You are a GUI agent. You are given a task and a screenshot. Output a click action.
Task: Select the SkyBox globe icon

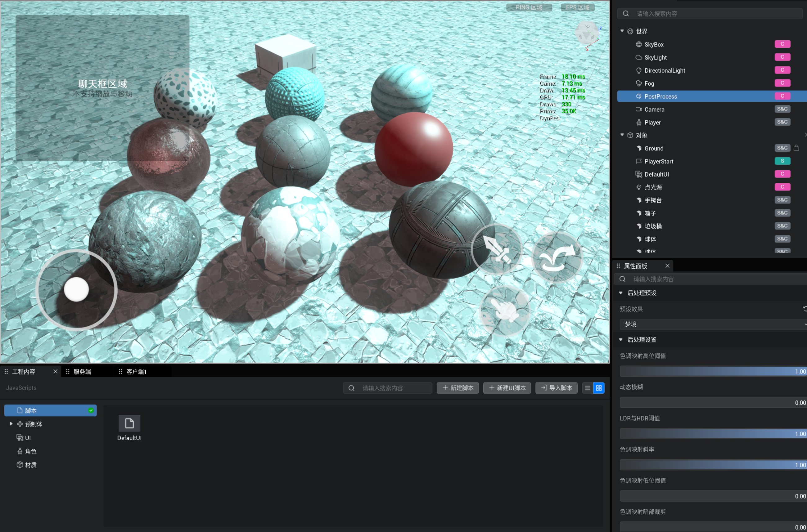(638, 44)
